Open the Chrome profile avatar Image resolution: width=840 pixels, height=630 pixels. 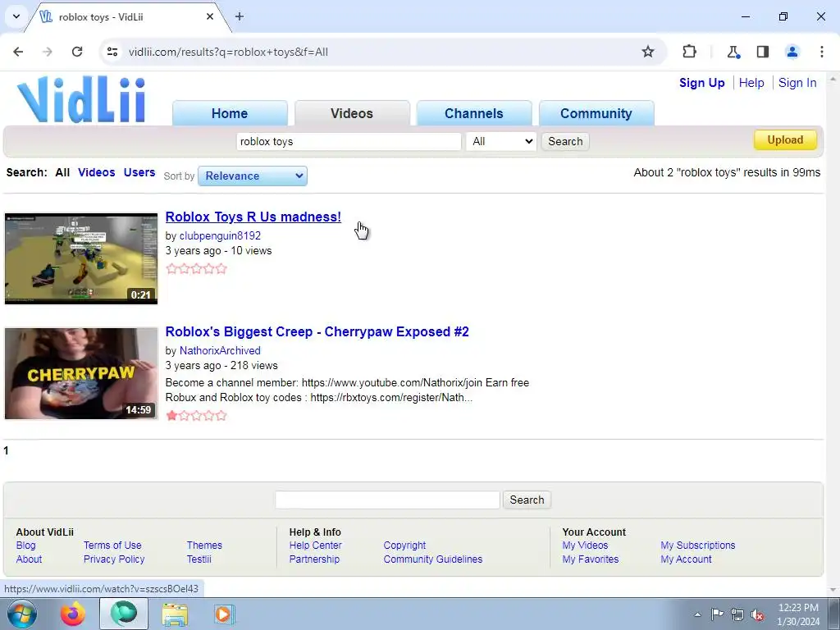click(x=792, y=52)
